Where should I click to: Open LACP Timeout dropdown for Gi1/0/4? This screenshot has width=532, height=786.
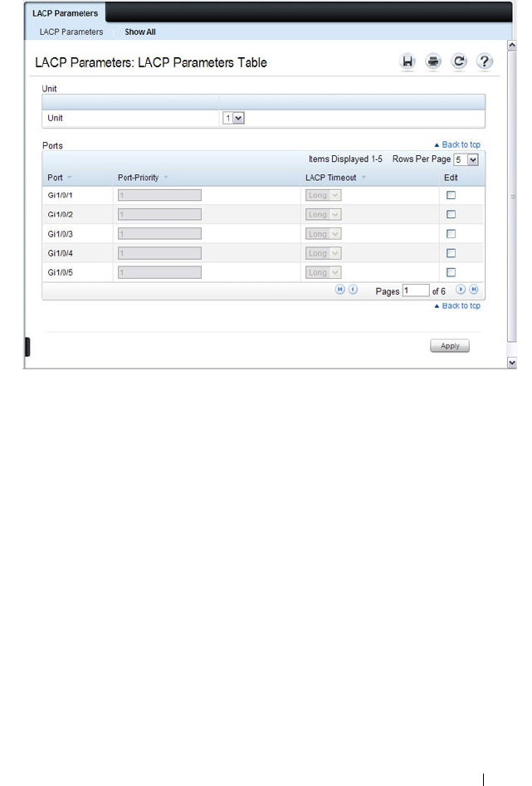click(x=323, y=253)
